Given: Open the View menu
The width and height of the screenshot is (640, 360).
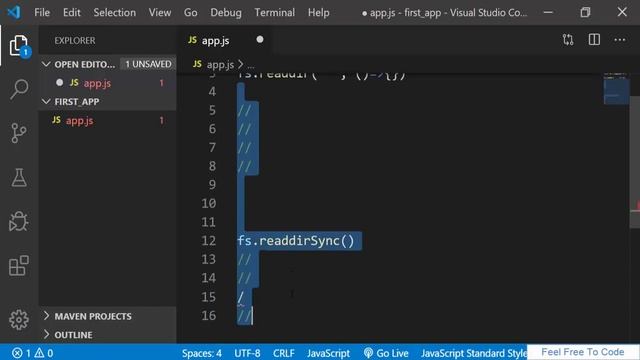Looking at the screenshot, I should (160, 12).
